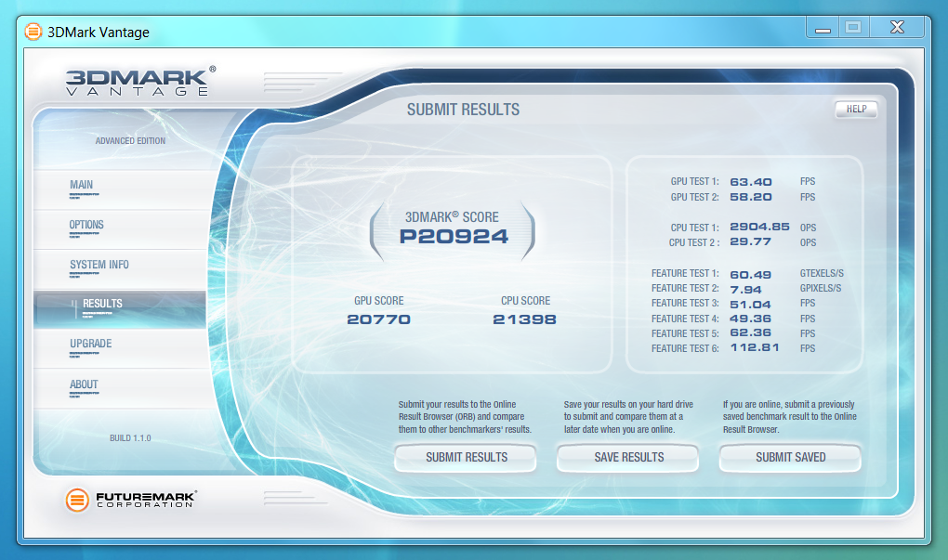948x560 pixels.
Task: Minimize the 3DMark Vantage window
Action: 823,28
